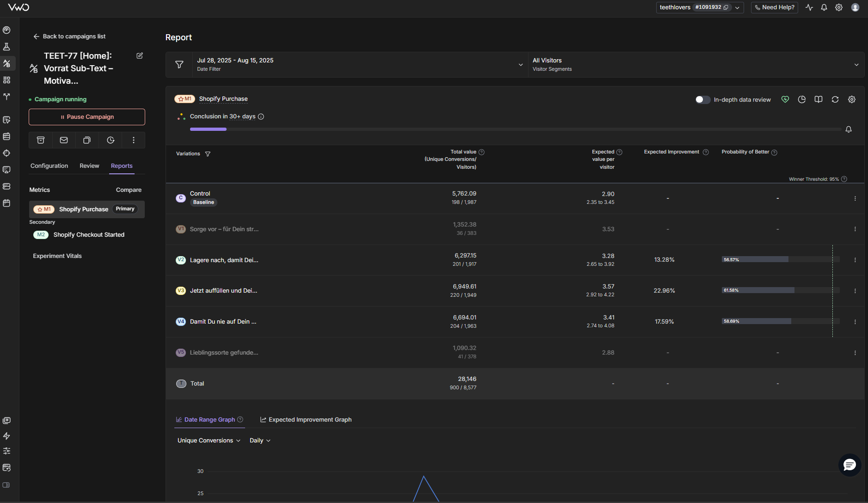Click the conclusion notification bell icon
This screenshot has width=868, height=503.
(x=848, y=129)
